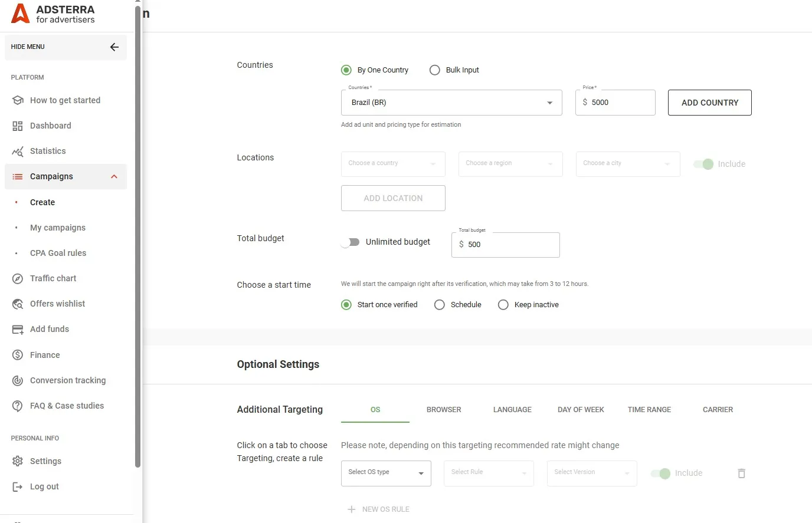Open Statistics via its chart icon
The image size is (812, 523).
click(18, 152)
